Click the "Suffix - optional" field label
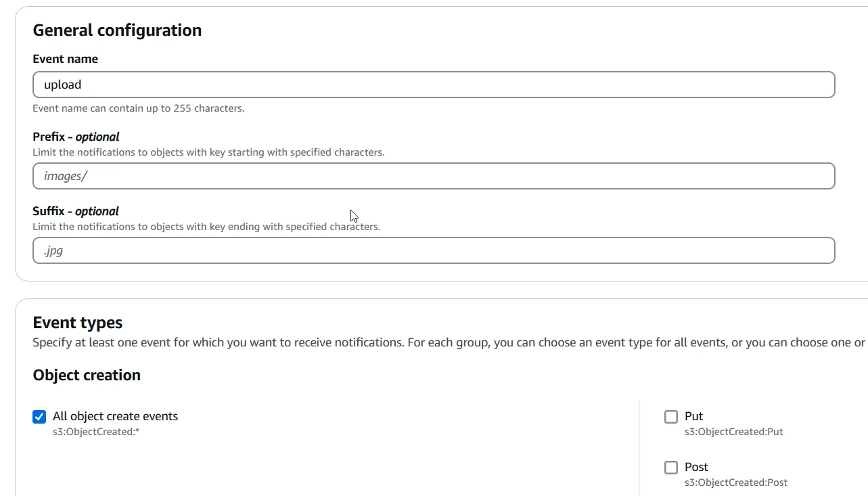The width and height of the screenshot is (868, 496). [x=75, y=211]
